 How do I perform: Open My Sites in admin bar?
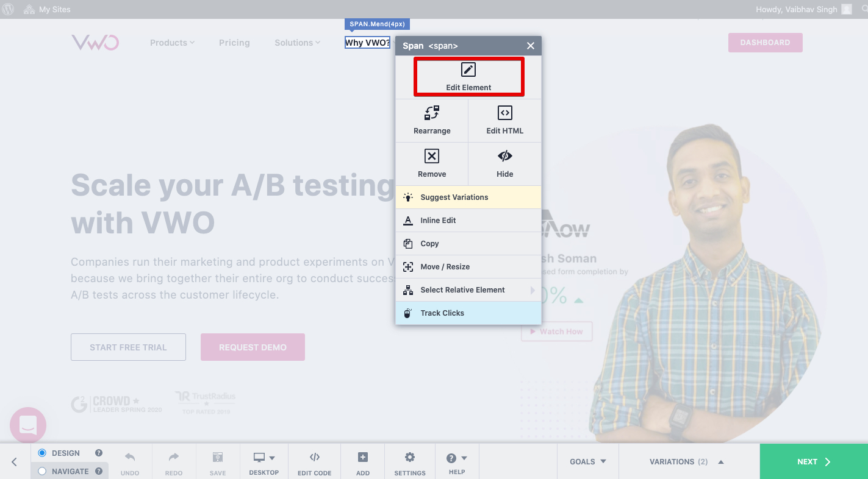(x=48, y=9)
